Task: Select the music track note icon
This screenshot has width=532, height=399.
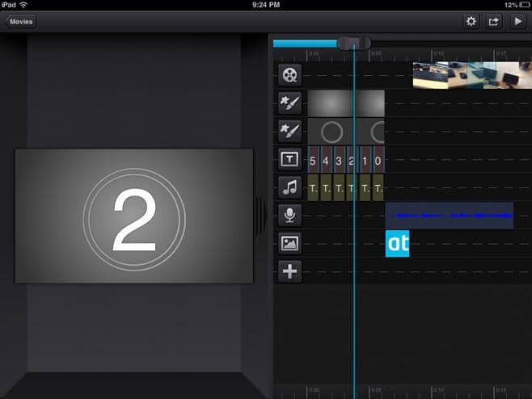Action: [x=289, y=187]
